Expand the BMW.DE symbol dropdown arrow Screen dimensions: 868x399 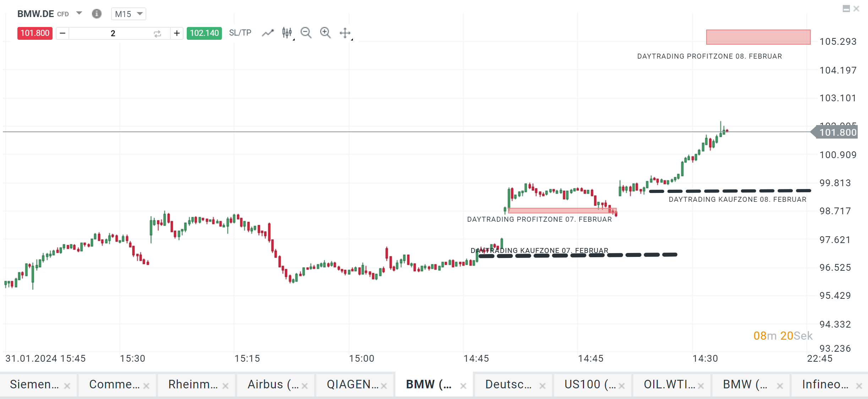79,14
